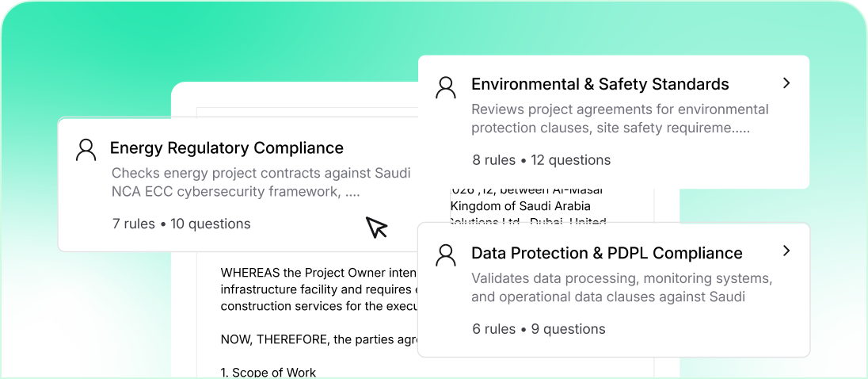Select the 'Reviews project agreements' description text
The image size is (868, 379).
pos(619,118)
